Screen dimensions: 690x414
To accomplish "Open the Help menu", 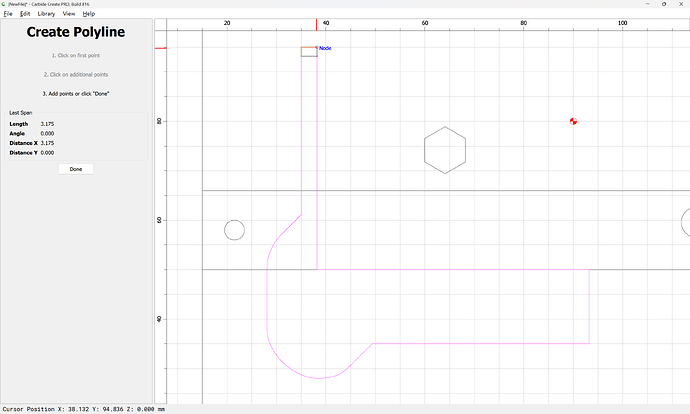I will click(x=89, y=14).
